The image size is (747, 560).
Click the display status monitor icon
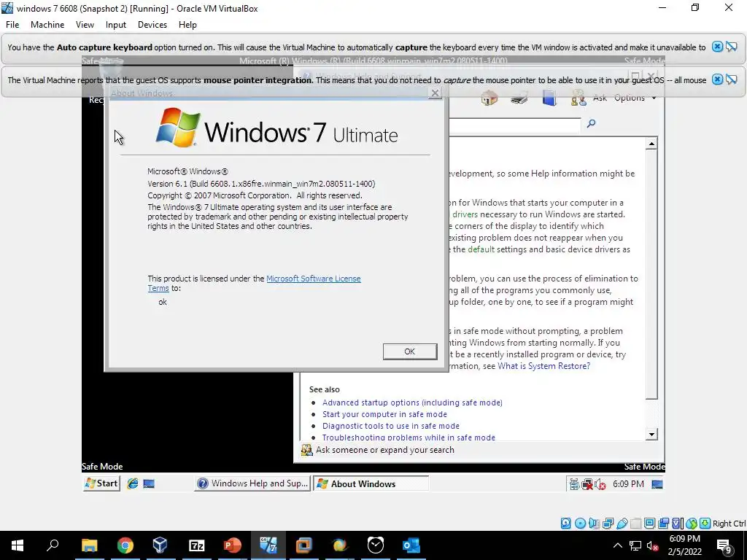click(649, 524)
